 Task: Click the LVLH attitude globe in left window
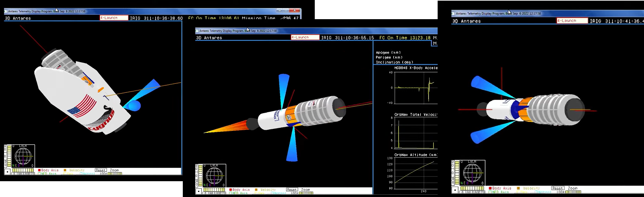click(23, 156)
